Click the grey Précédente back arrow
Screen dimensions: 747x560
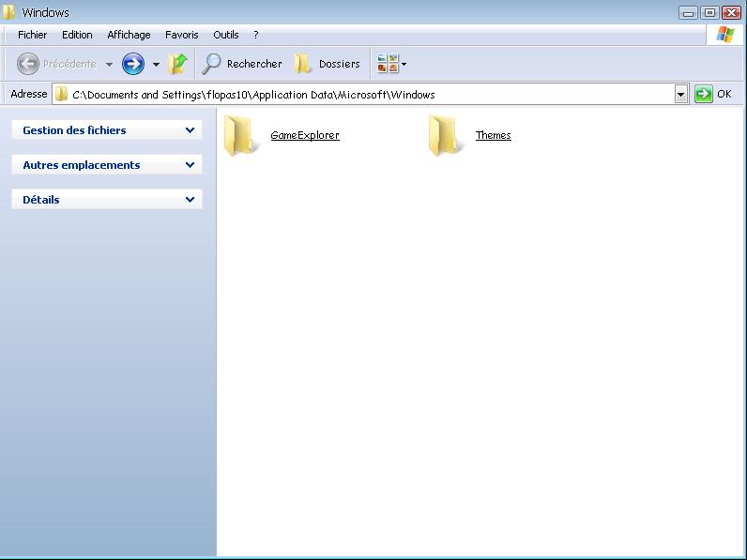click(28, 64)
